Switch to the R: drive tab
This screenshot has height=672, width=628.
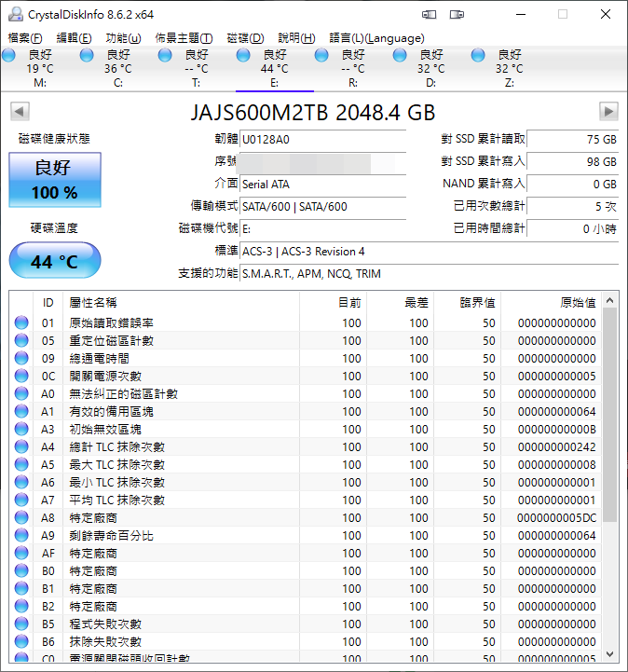(x=353, y=69)
